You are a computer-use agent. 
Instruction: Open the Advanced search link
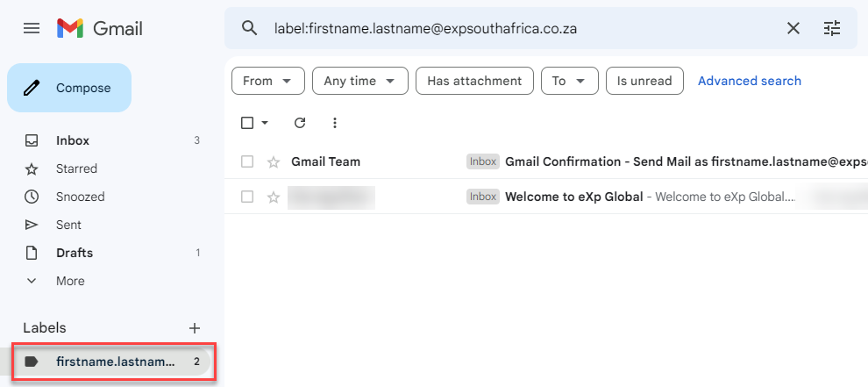750,81
